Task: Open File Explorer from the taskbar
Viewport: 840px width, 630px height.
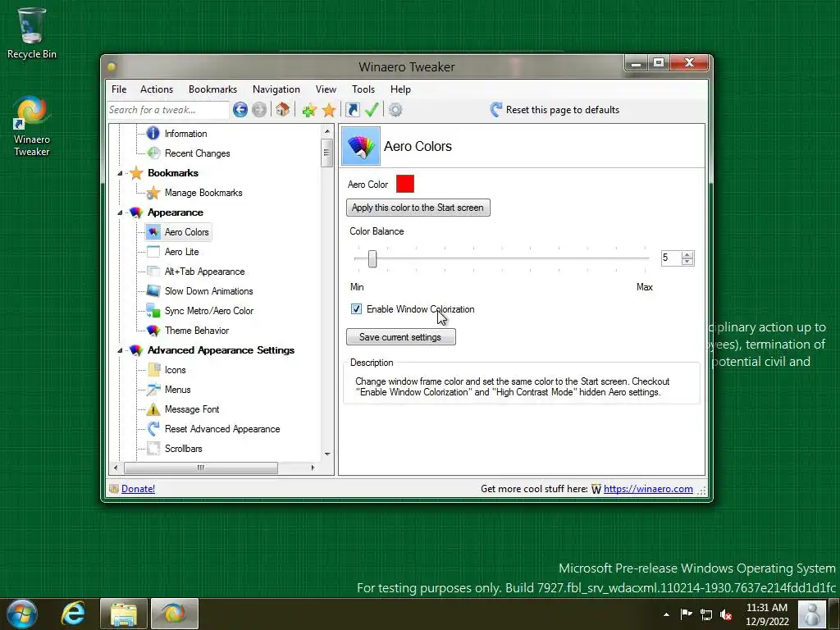Action: 123,614
